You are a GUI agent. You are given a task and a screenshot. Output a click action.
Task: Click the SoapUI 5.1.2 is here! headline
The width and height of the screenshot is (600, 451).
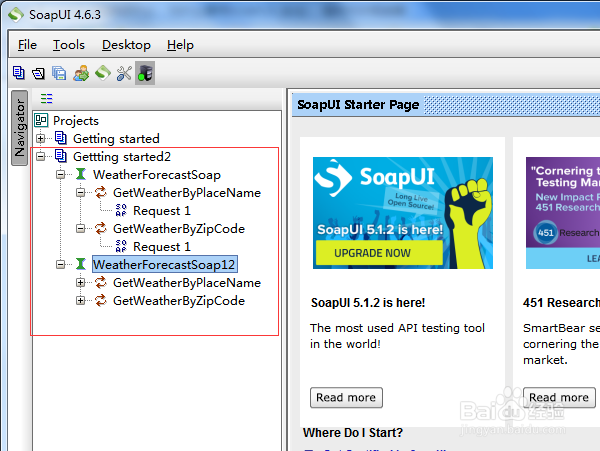click(x=368, y=303)
